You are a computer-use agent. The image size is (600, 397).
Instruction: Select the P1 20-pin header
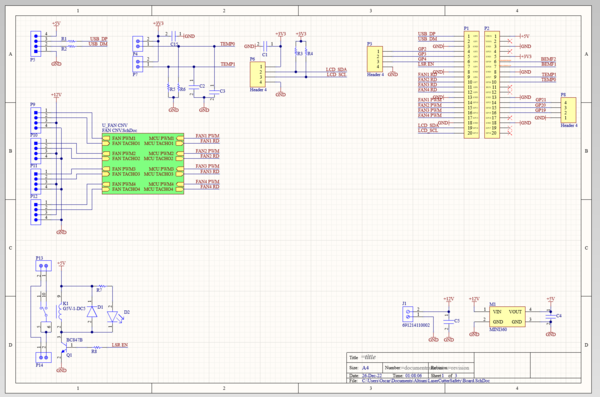tap(471, 85)
